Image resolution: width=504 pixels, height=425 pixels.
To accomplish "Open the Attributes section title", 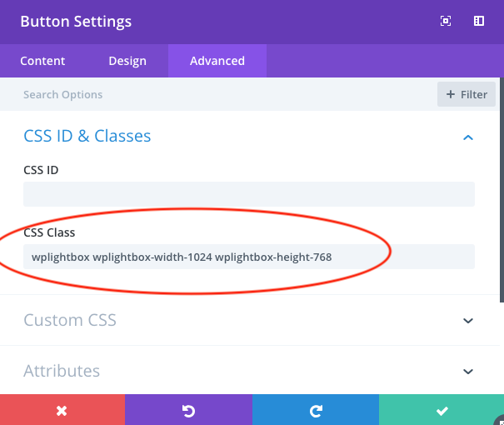I will pos(62,371).
